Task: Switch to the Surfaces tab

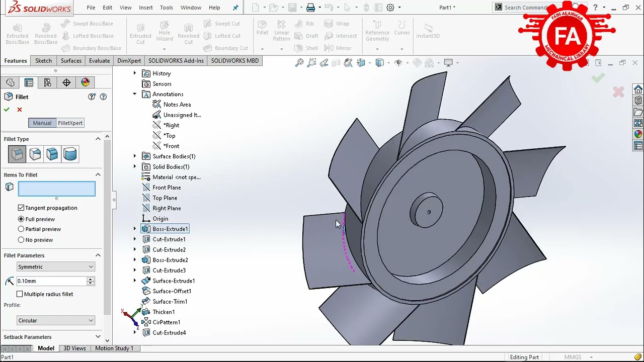Action: [x=71, y=61]
